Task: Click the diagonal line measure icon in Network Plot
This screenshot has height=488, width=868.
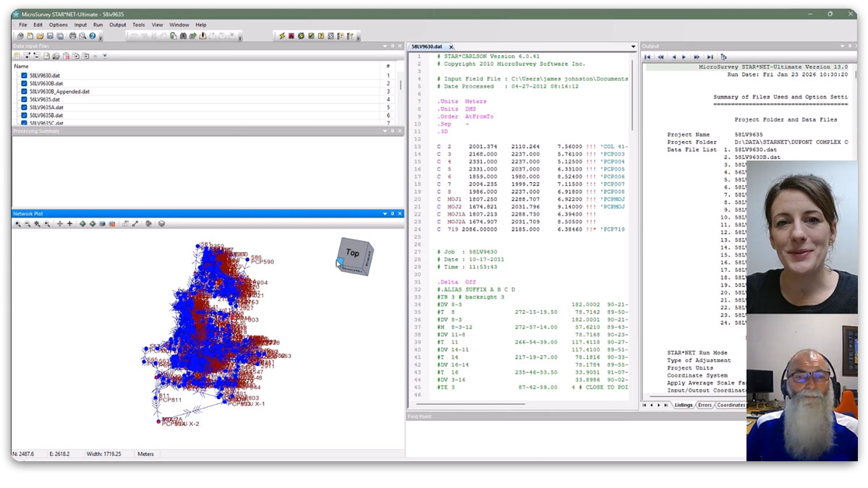Action: [x=135, y=224]
